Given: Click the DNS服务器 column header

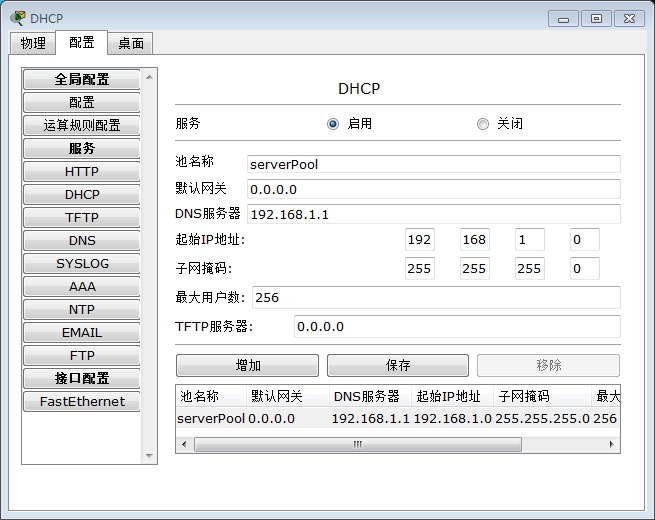Looking at the screenshot, I should pyautogui.click(x=370, y=396).
